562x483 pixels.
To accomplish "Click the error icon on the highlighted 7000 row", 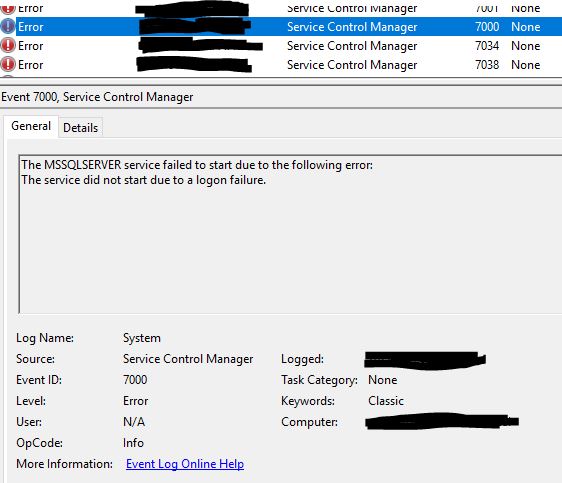I will 8,27.
